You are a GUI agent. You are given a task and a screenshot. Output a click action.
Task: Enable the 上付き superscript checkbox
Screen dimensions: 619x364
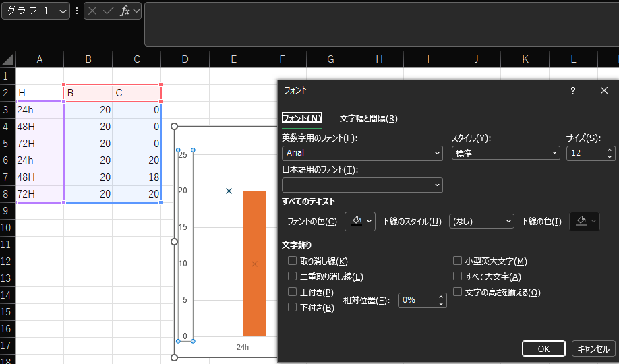coord(292,292)
